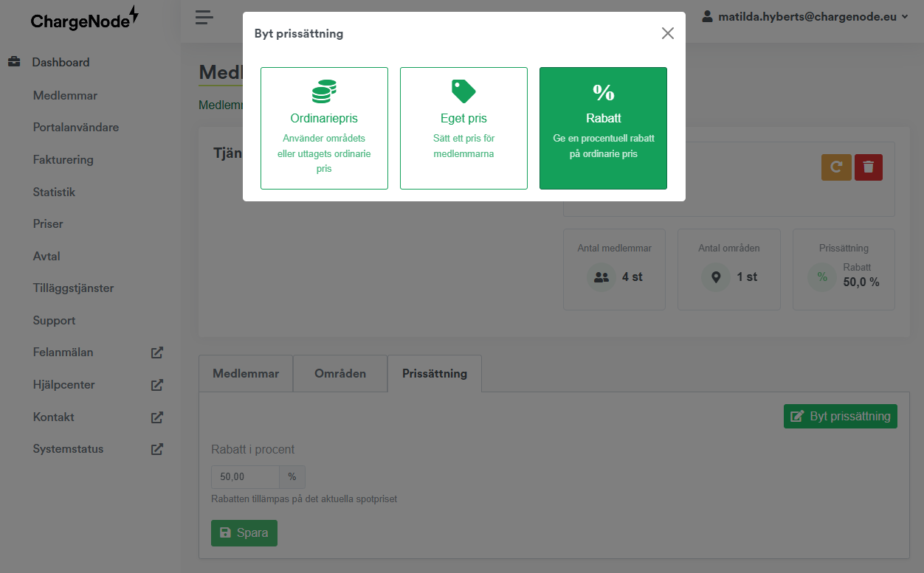Click the red trash delete icon
Viewport: 924px width, 573px height.
(x=868, y=167)
